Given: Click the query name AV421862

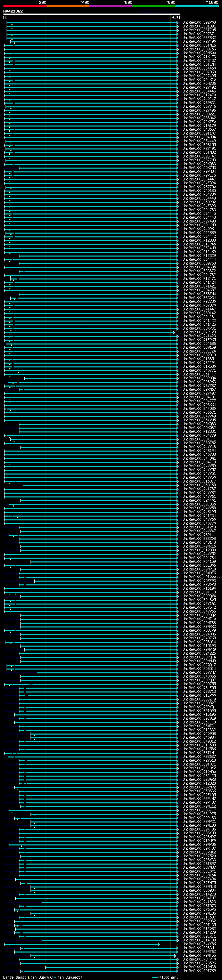Looking at the screenshot, I should tap(13, 11).
